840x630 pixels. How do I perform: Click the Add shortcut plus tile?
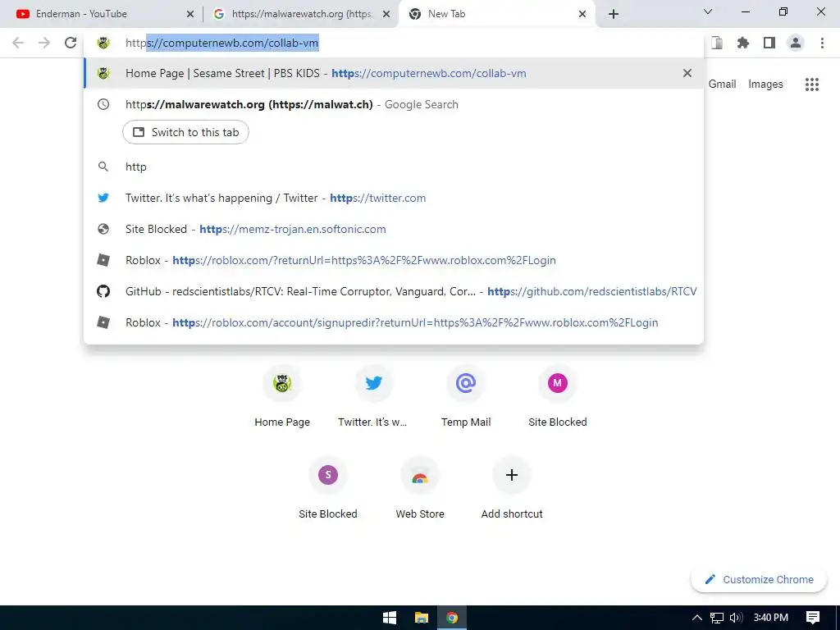(x=512, y=487)
